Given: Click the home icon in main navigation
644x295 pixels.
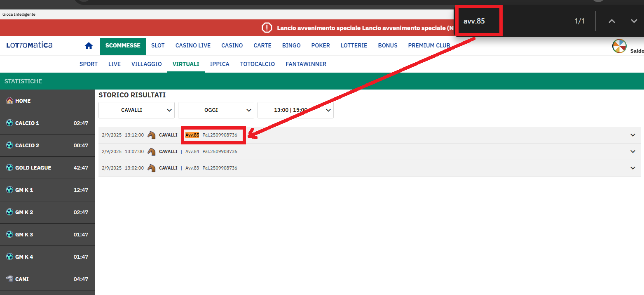Looking at the screenshot, I should (x=89, y=46).
